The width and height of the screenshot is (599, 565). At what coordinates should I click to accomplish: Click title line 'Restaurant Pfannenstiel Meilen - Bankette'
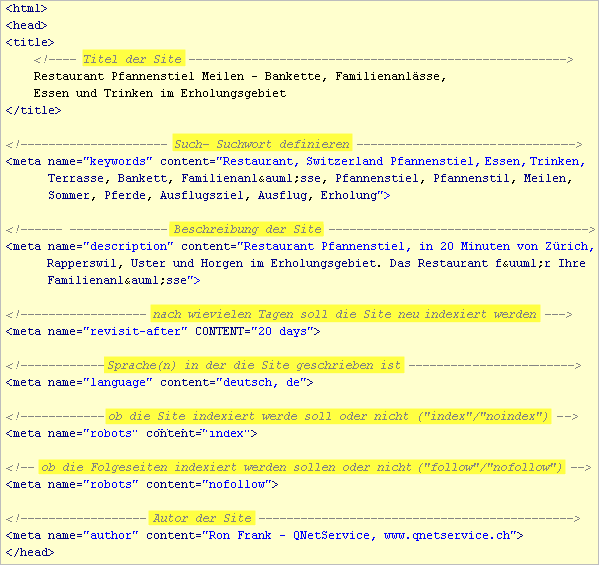(240, 76)
